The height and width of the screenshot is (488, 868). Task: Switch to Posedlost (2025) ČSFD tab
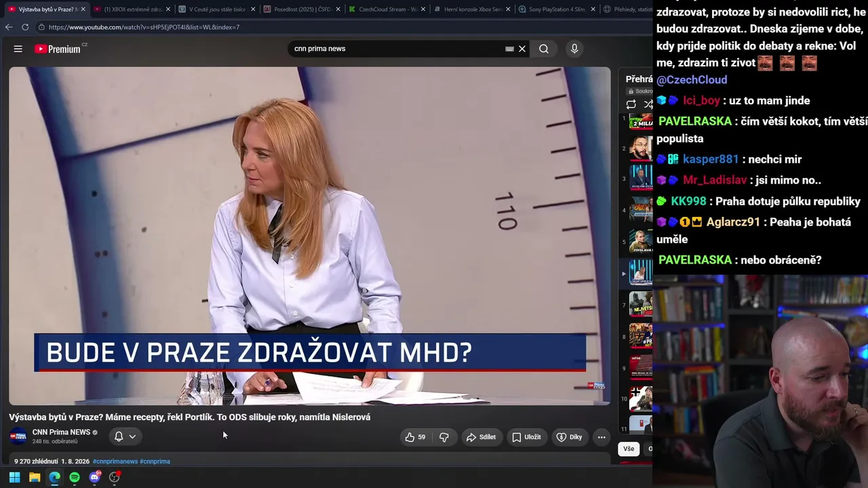pyautogui.click(x=302, y=9)
